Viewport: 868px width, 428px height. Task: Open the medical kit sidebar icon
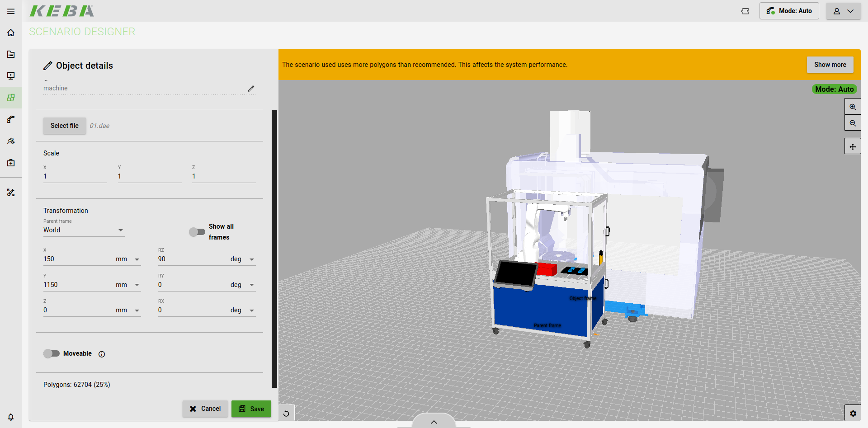tap(11, 163)
